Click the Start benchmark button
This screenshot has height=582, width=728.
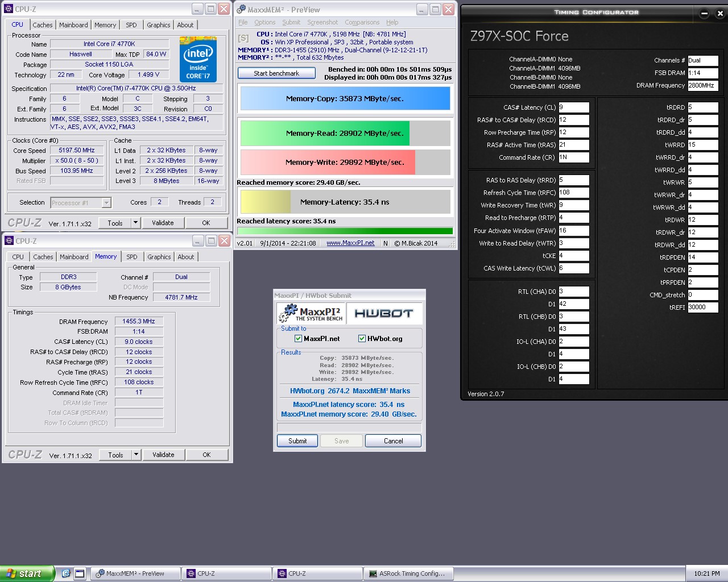pos(276,73)
